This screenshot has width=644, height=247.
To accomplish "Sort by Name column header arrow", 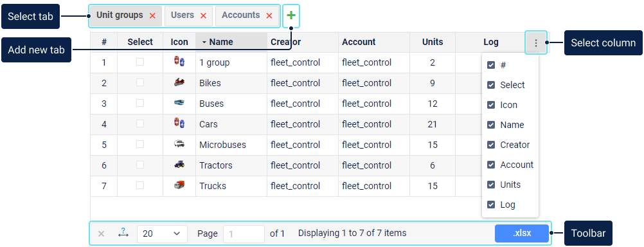I will [x=204, y=42].
